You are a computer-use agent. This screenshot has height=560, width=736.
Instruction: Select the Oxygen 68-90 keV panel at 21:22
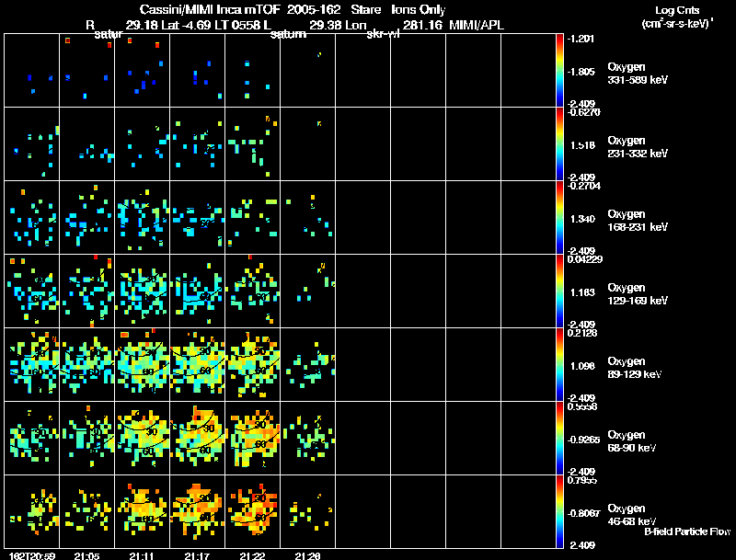pyautogui.click(x=252, y=438)
